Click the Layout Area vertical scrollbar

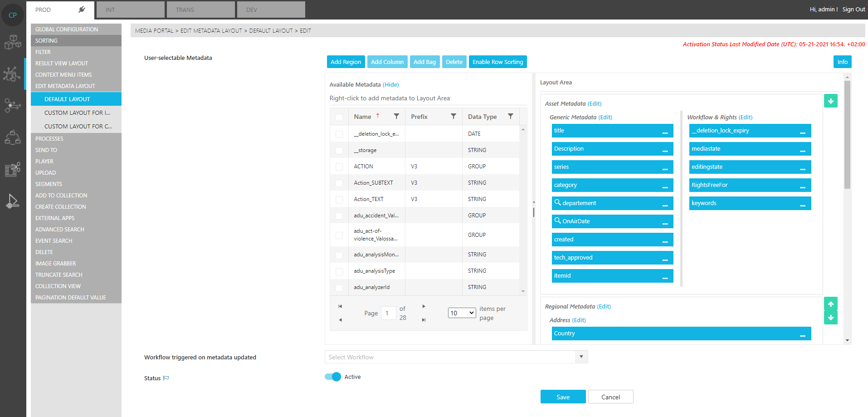(847, 136)
